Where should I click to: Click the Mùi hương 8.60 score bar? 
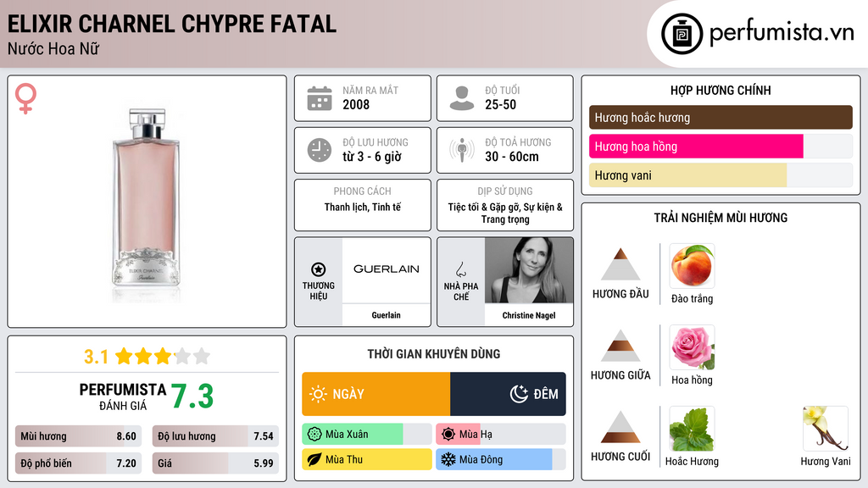pyautogui.click(x=78, y=436)
